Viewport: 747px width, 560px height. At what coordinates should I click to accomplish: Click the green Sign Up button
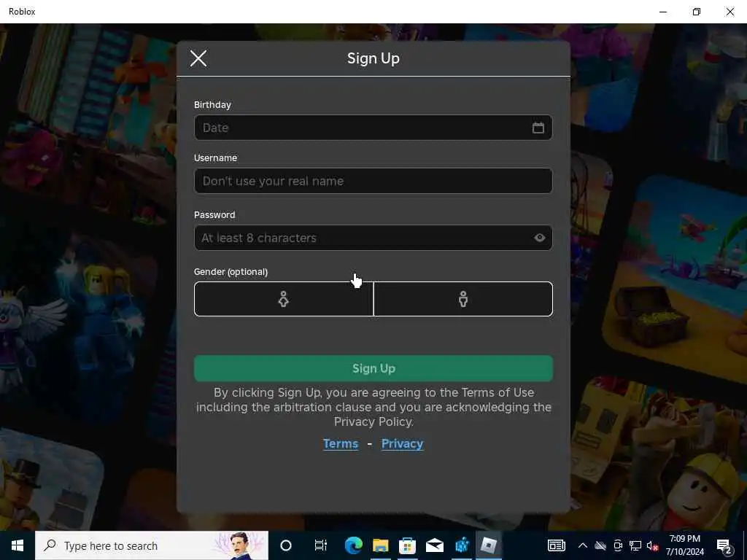pos(373,368)
